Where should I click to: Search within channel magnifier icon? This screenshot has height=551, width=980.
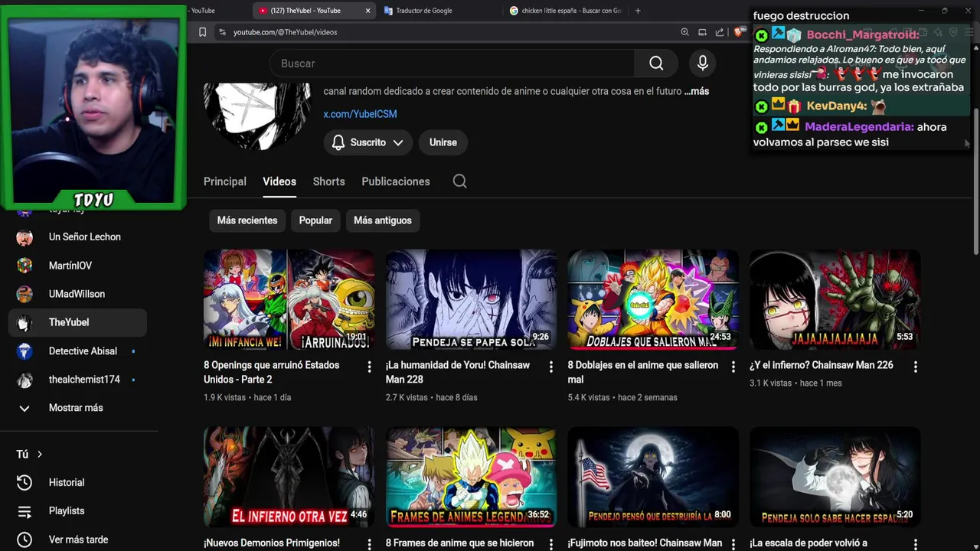tap(459, 181)
